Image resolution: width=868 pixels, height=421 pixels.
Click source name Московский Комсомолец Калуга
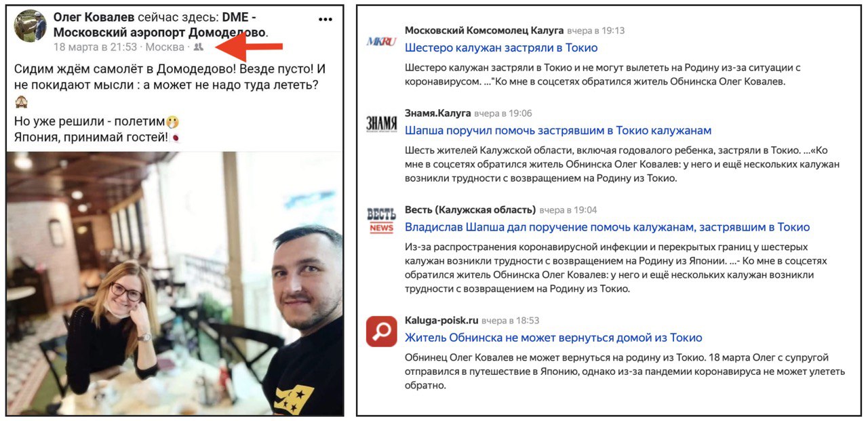(484, 31)
